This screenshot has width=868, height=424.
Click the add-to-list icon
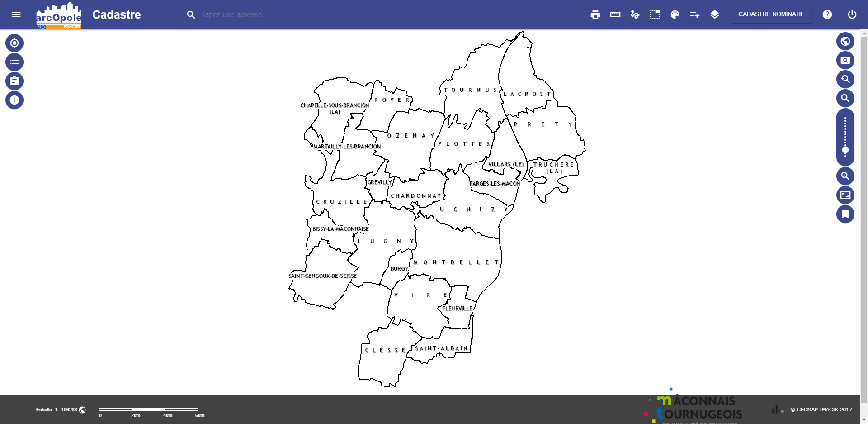tap(694, 14)
